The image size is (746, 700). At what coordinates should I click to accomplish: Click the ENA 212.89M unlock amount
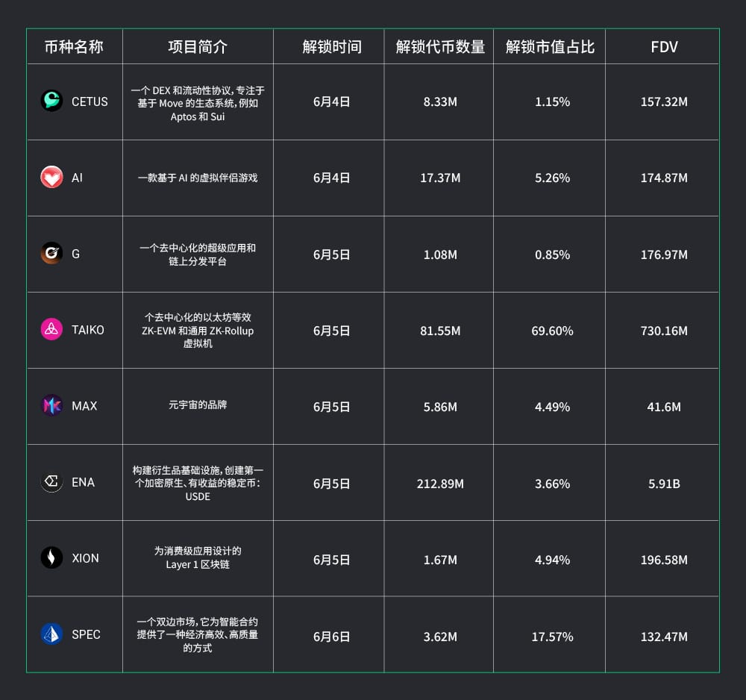click(440, 484)
